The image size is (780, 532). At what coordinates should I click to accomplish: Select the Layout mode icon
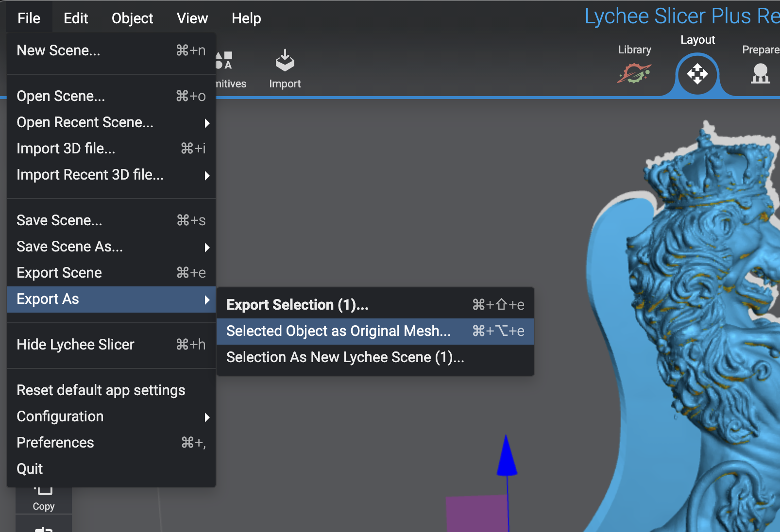[x=697, y=74]
